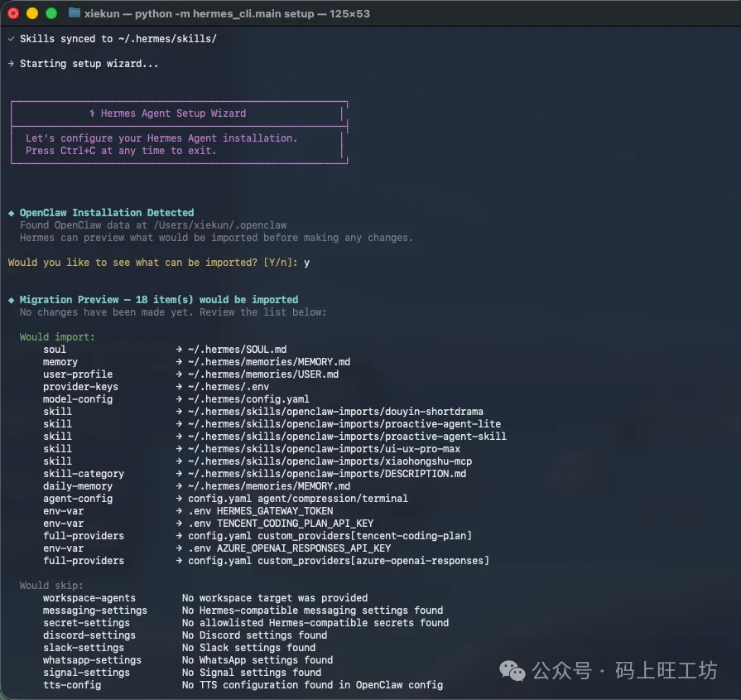Click the folder icon in the title bar

pos(75,13)
